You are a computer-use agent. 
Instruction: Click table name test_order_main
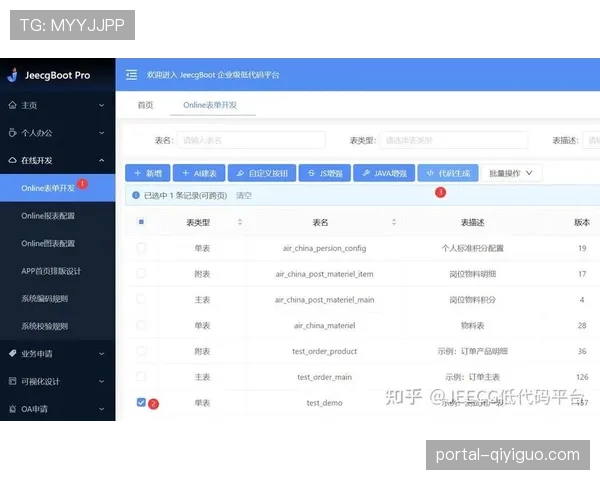tap(324, 377)
